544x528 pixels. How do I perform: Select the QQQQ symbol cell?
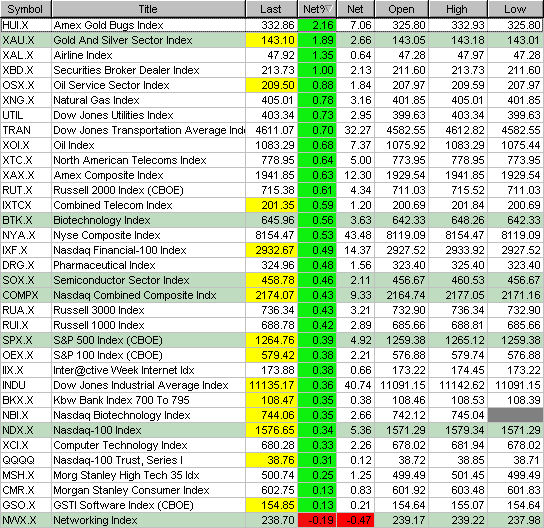[x=26, y=460]
